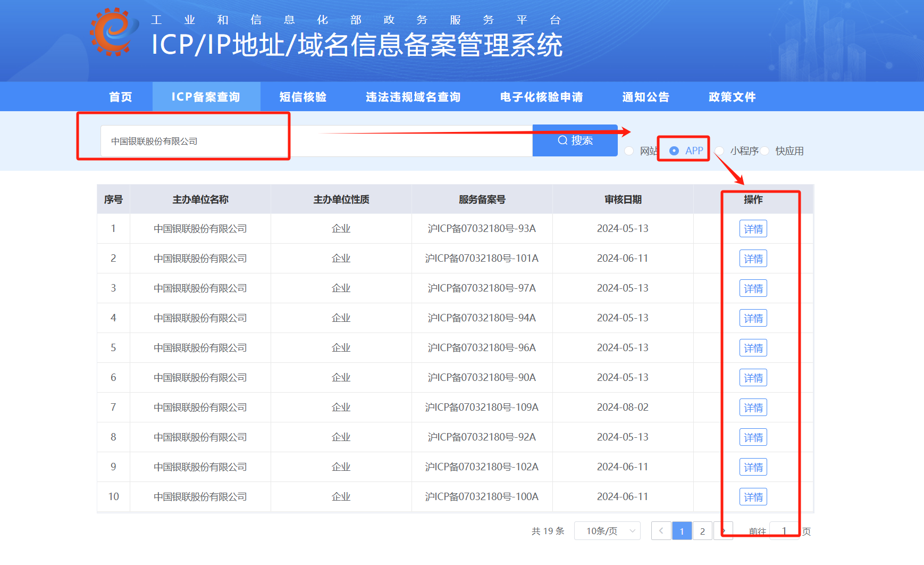Open 详情 for 沪ICP备07032180号-97A
Viewport: 924px width, 565px height.
pyautogui.click(x=753, y=288)
